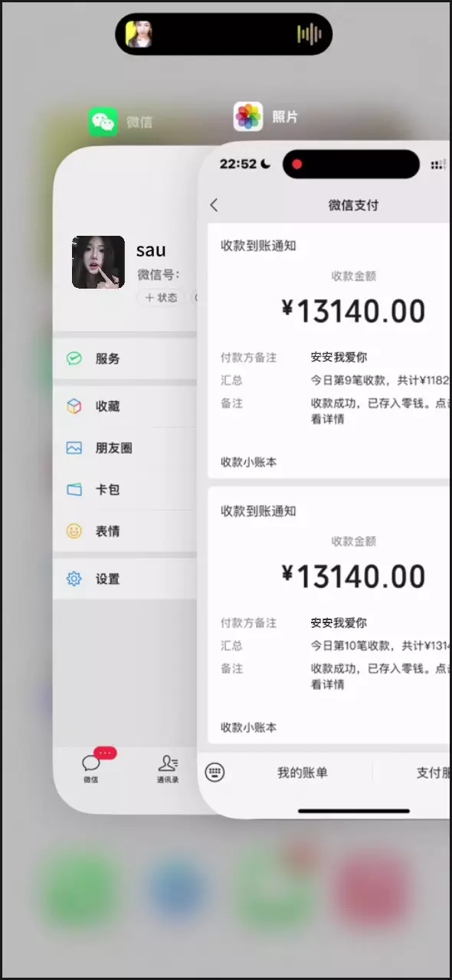Tap the 微信 chat tab with badge
The height and width of the screenshot is (980, 452).
pos(91,766)
